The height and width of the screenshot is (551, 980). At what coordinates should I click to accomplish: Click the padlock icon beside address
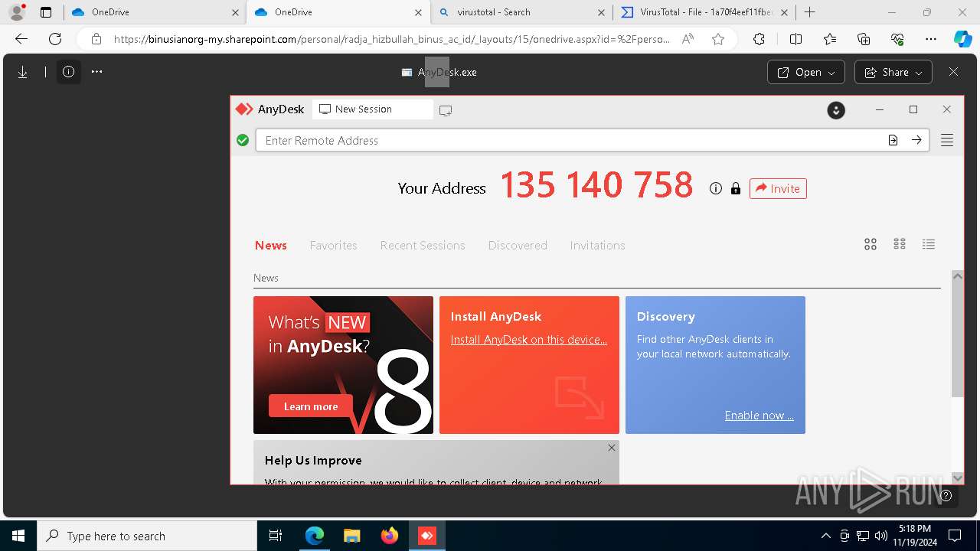pyautogui.click(x=736, y=188)
